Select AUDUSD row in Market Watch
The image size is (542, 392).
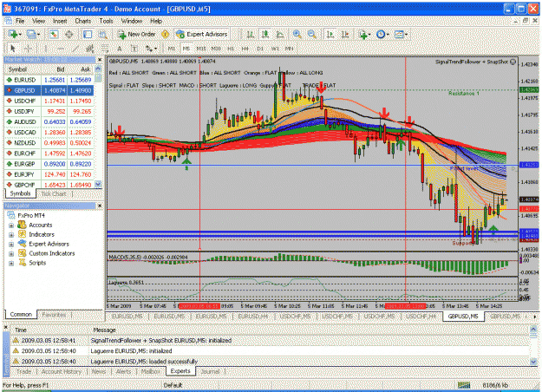(49, 122)
